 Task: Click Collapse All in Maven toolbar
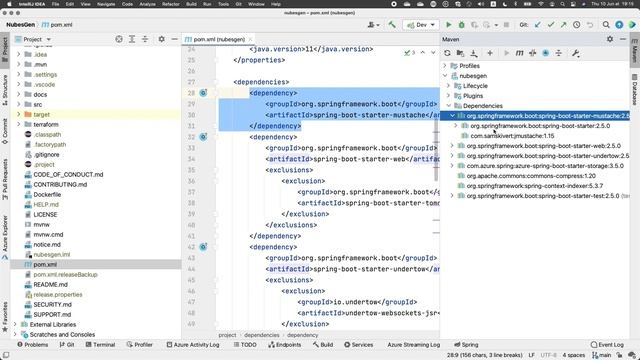click(558, 53)
